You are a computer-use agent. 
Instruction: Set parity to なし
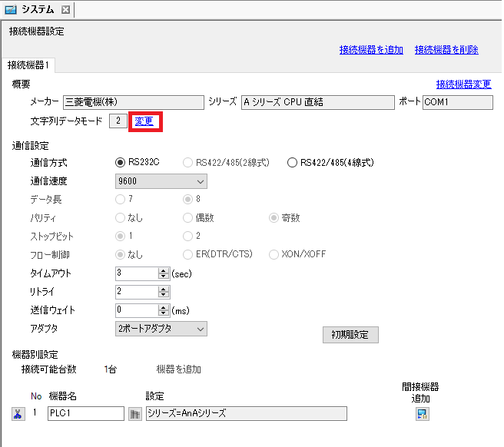(x=120, y=218)
